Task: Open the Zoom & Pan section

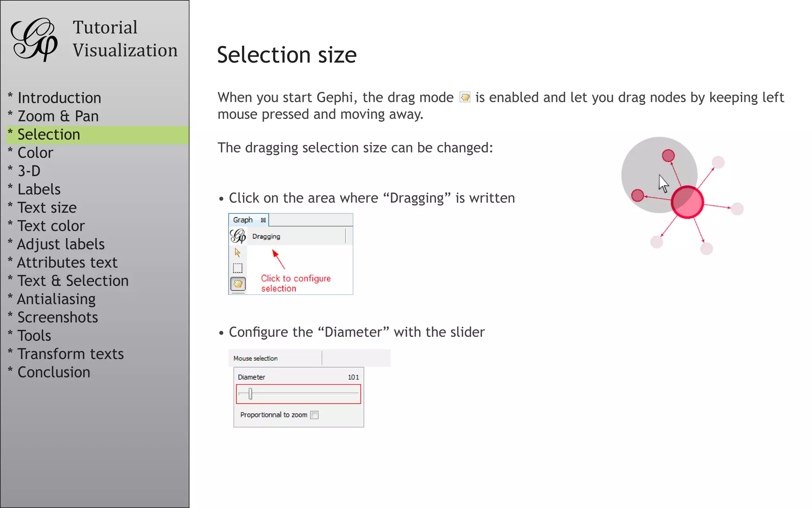Action: (58, 116)
